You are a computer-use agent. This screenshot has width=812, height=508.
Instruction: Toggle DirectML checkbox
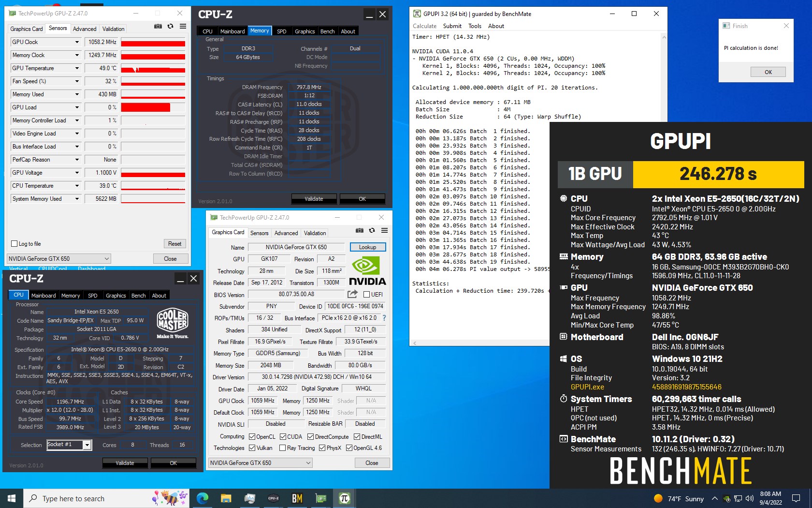[357, 436]
